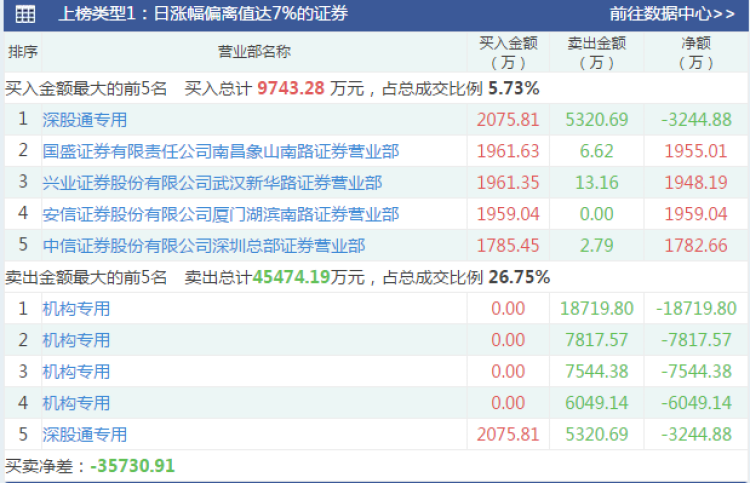Screen dimensions: 750x483
Task: Click net amount -6049.14
Action: (696, 403)
